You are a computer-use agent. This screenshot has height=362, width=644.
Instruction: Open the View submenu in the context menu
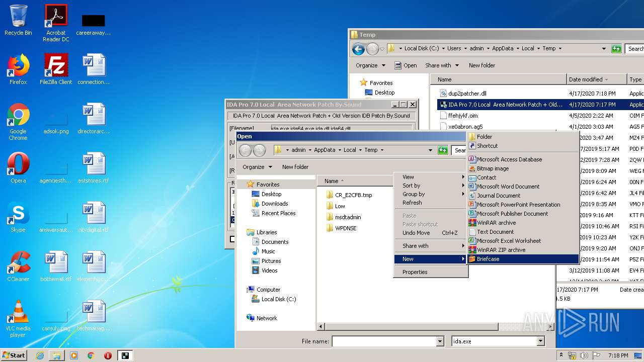coord(431,177)
